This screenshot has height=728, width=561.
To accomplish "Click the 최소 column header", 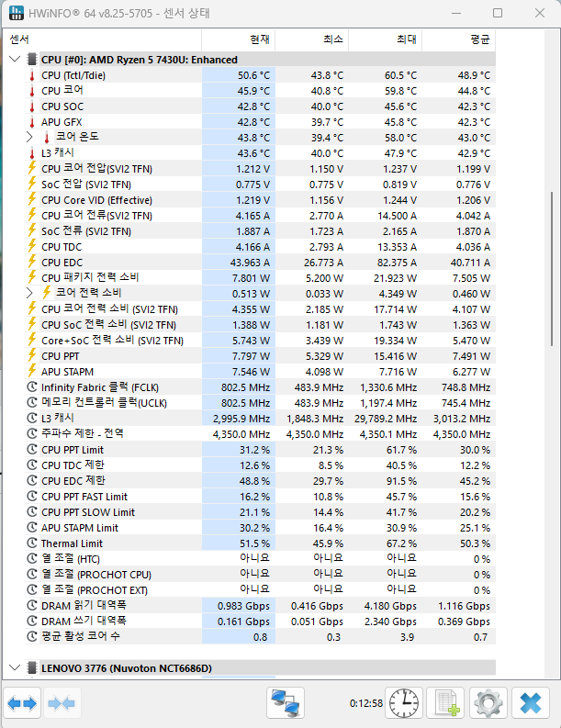I will point(311,39).
